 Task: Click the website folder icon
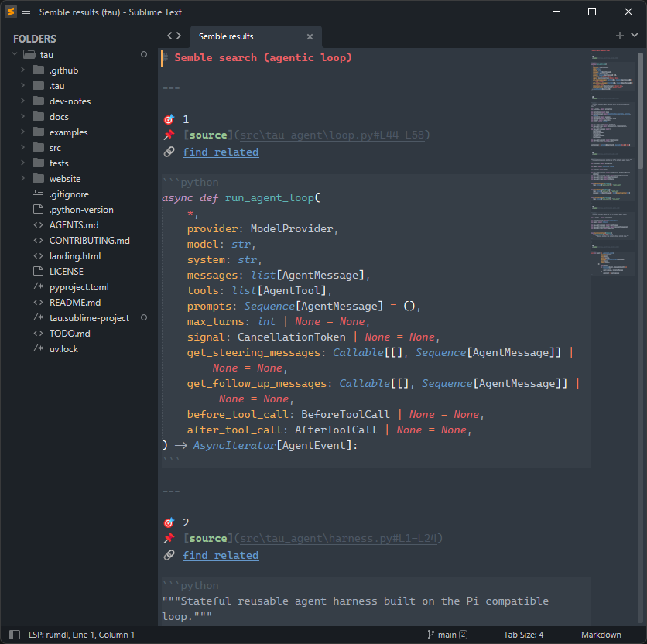coord(39,178)
